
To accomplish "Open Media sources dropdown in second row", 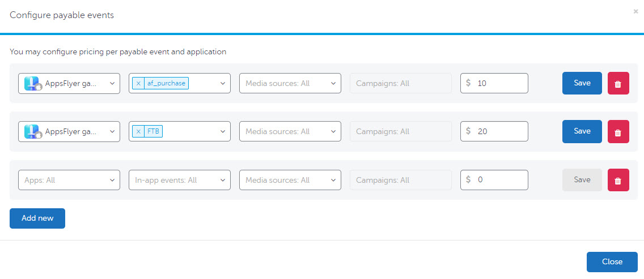I will [x=290, y=131].
